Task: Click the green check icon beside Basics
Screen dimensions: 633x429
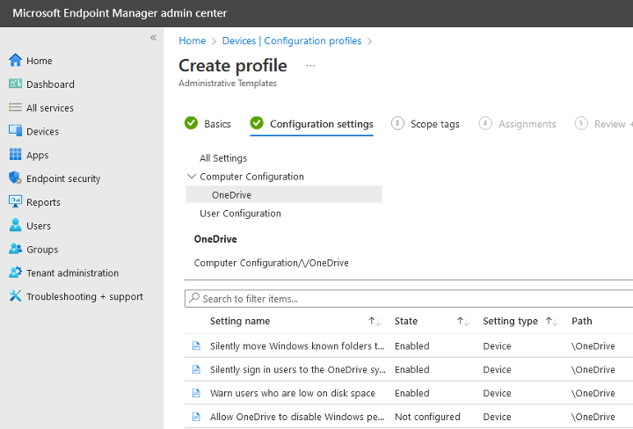Action: (191, 123)
